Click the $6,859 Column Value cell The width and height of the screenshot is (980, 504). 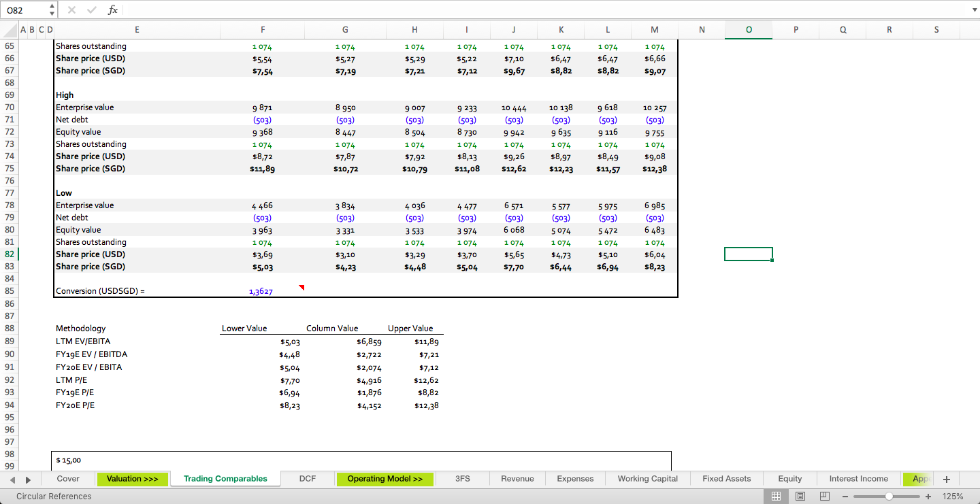369,342
